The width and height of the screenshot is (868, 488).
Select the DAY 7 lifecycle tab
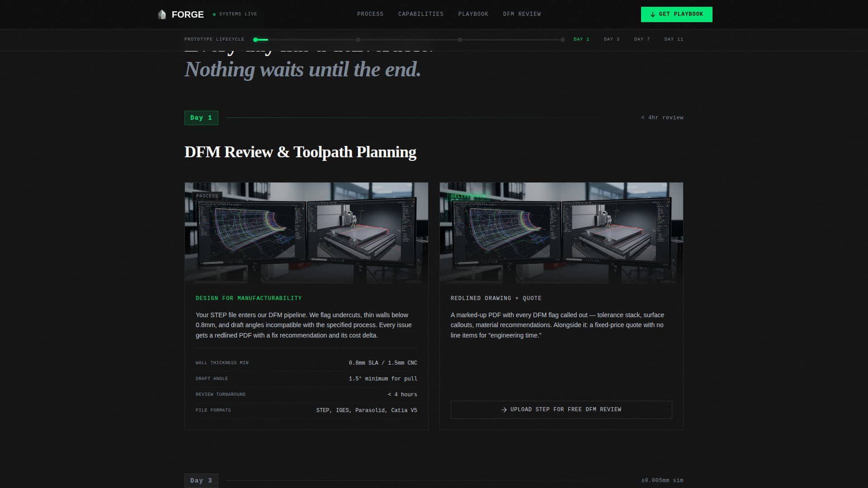pyautogui.click(x=642, y=39)
